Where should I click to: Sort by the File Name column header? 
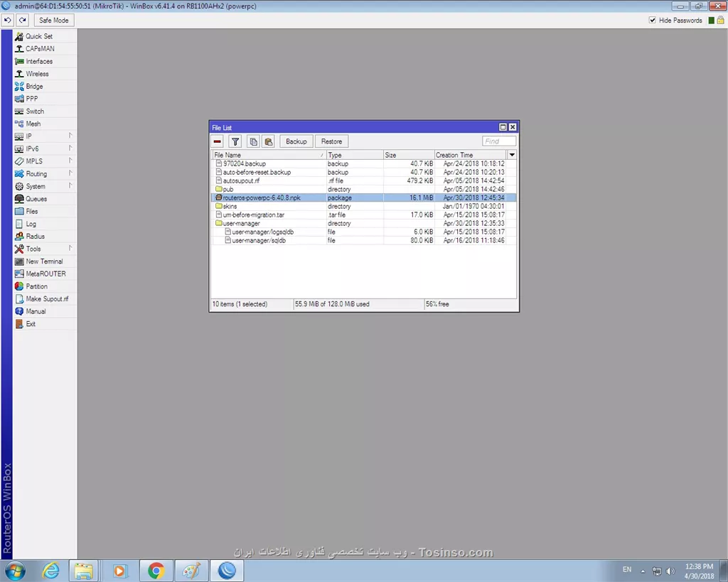pyautogui.click(x=269, y=155)
